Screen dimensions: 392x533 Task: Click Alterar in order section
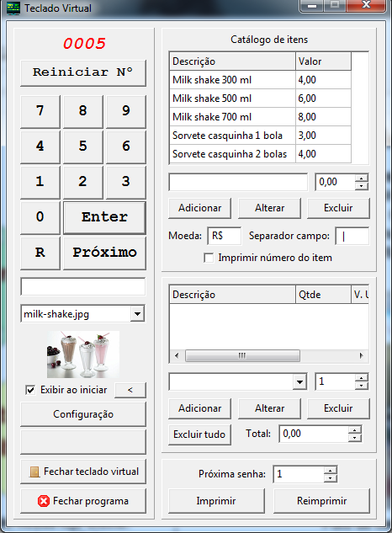coord(270,408)
